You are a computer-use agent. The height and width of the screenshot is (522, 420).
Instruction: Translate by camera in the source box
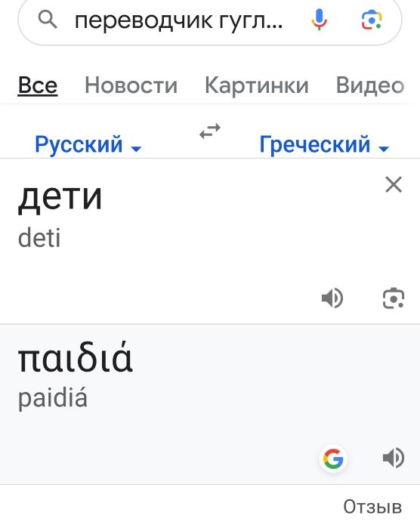pyautogui.click(x=394, y=298)
